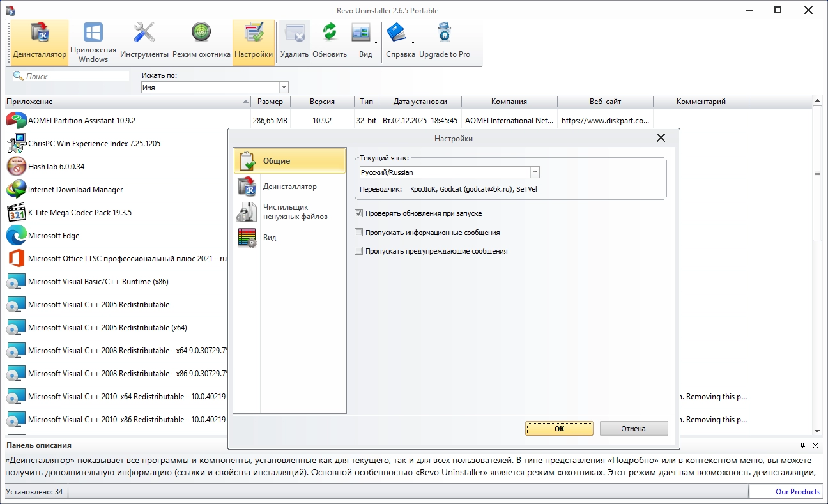Sort by the Комментарий column header
Image resolution: width=828 pixels, height=504 pixels.
click(x=701, y=102)
